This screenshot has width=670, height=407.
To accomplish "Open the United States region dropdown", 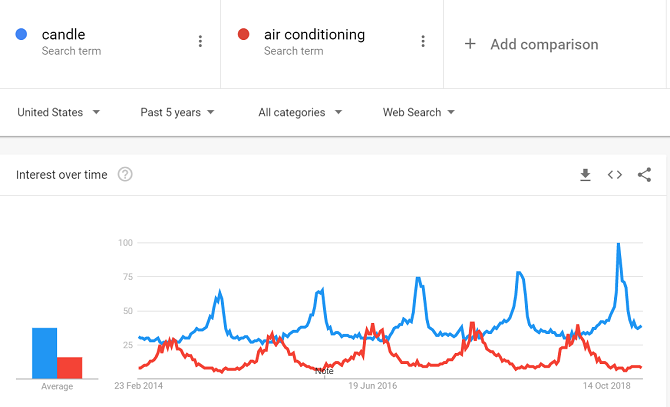I will [x=59, y=112].
